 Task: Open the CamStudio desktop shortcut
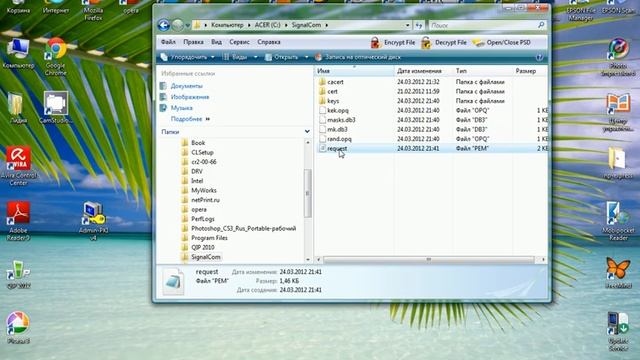click(56, 108)
